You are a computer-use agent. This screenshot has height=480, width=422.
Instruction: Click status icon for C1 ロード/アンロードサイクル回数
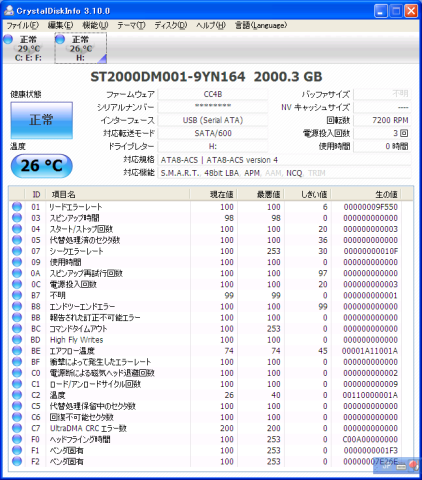click(17, 384)
